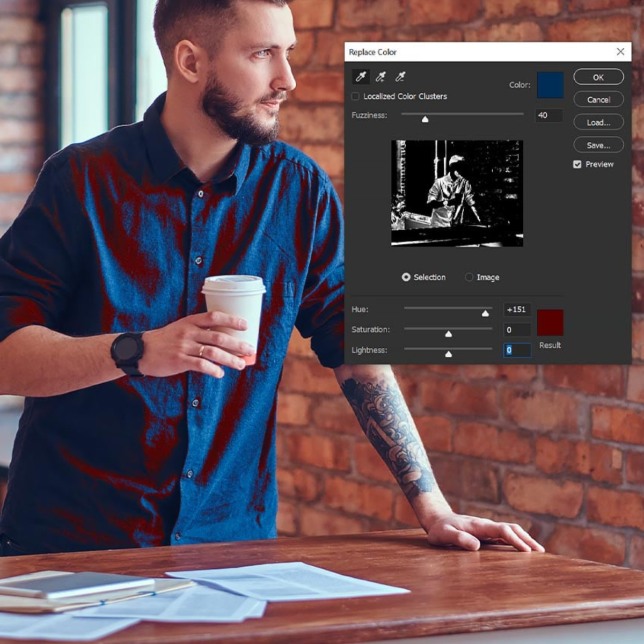Select the Subtract from Sample eyedropper
The width and height of the screenshot is (644, 644).
pyautogui.click(x=400, y=77)
